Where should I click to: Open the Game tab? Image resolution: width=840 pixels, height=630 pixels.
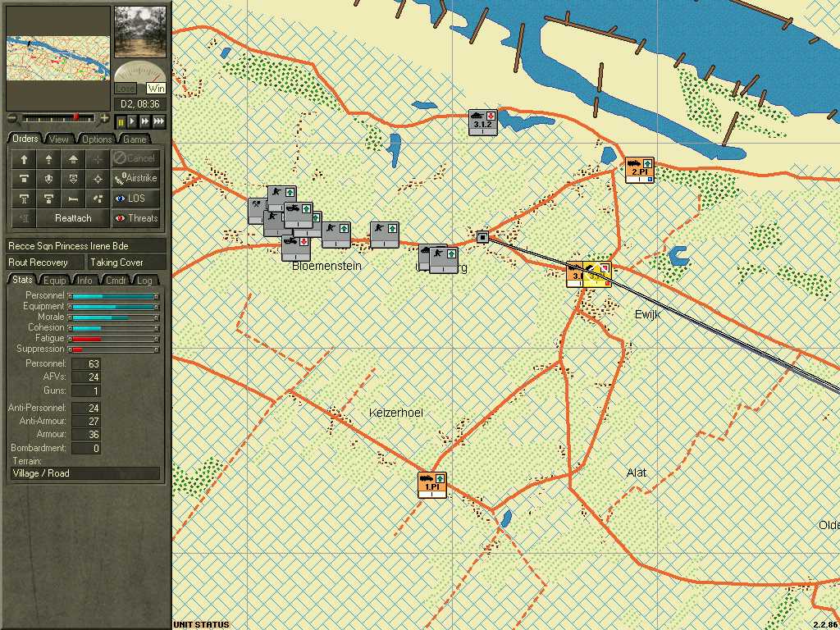tap(135, 139)
